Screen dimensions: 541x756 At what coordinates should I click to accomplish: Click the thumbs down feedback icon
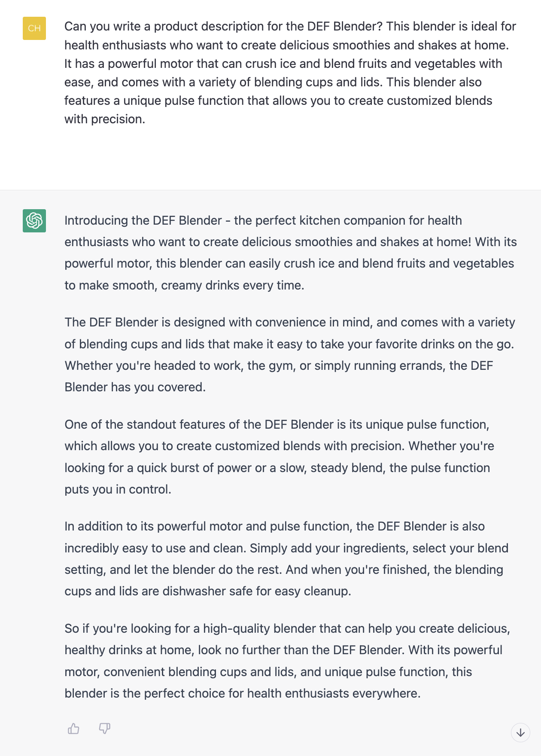105,729
